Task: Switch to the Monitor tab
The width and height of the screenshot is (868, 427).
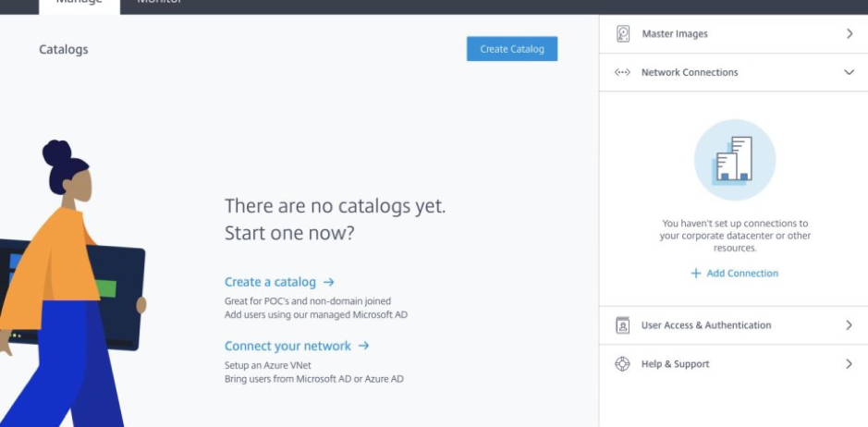Action: point(160,4)
